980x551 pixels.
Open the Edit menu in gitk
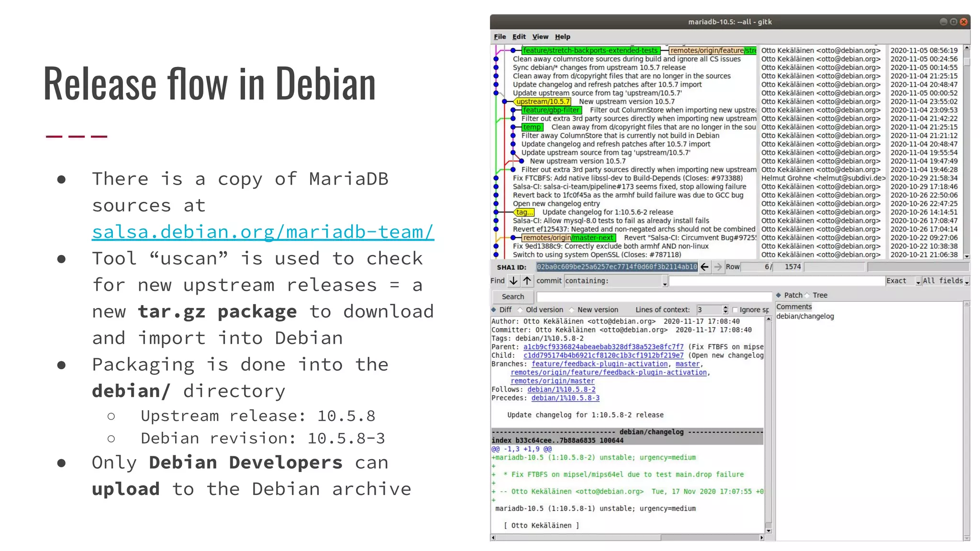pyautogui.click(x=519, y=37)
